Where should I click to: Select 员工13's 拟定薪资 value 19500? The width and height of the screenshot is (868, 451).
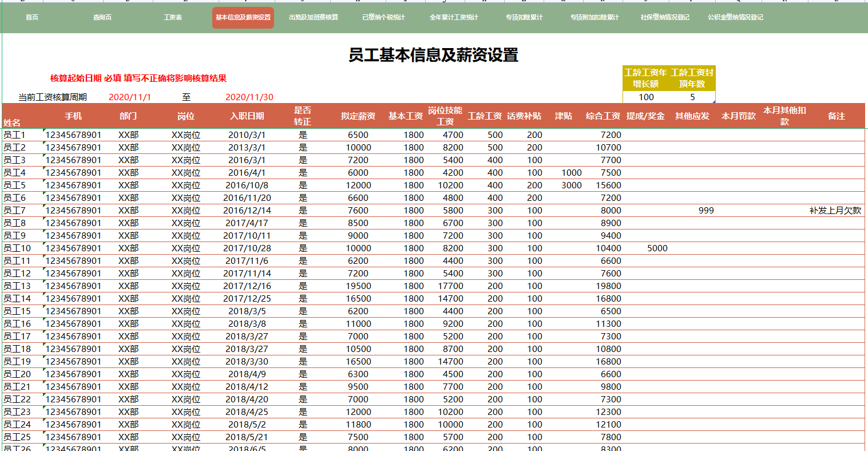pos(358,286)
